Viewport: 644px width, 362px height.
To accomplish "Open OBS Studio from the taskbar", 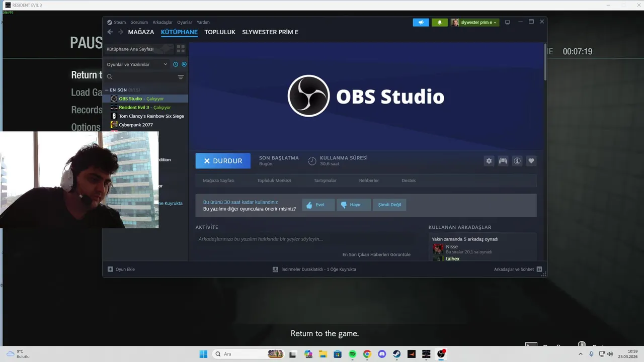I will point(441,354).
